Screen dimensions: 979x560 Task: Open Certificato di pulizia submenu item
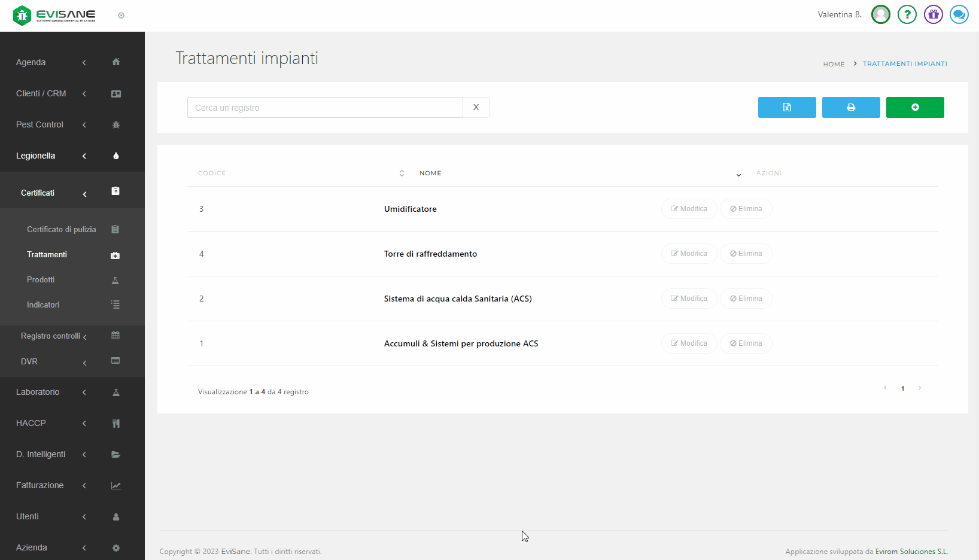61,229
